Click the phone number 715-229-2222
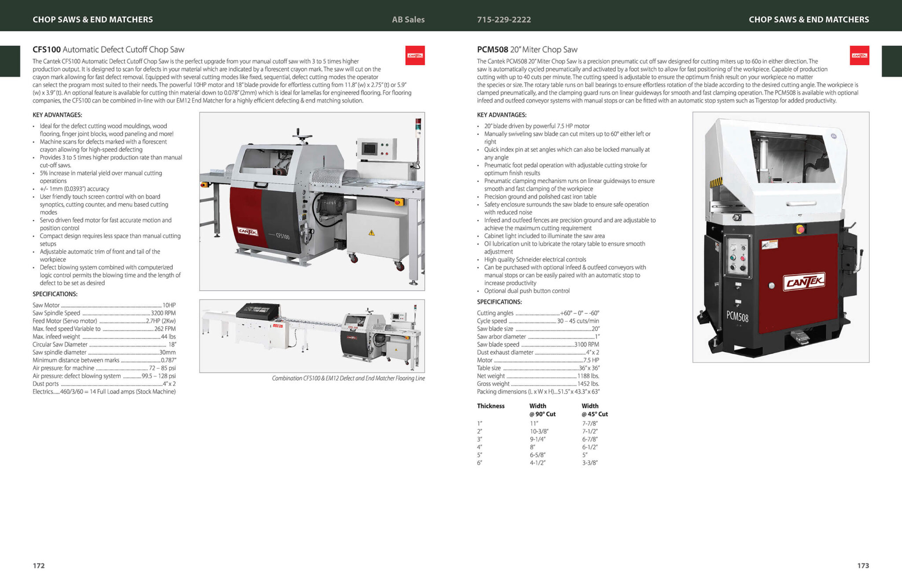Viewport: 902px width, 588px height. pos(504,19)
